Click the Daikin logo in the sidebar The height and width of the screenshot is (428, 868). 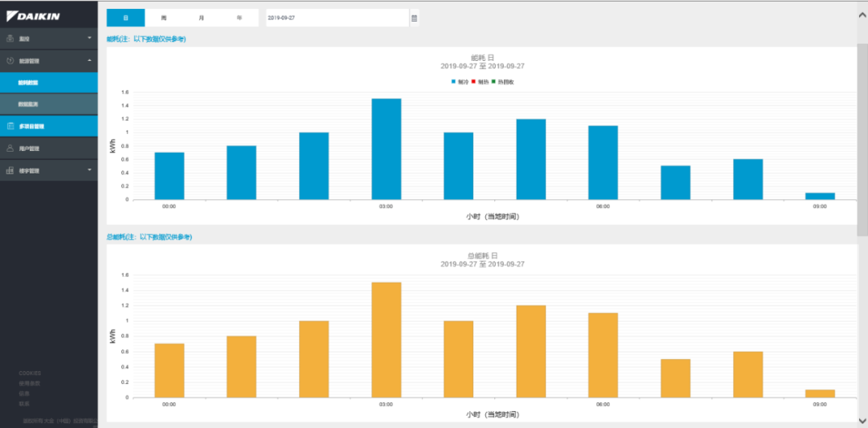click(x=32, y=16)
